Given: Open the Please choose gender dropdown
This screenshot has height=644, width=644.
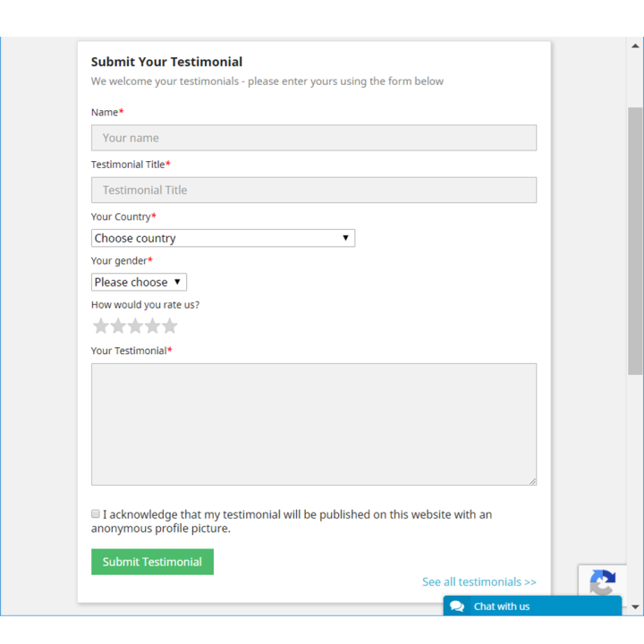Looking at the screenshot, I should click(139, 282).
